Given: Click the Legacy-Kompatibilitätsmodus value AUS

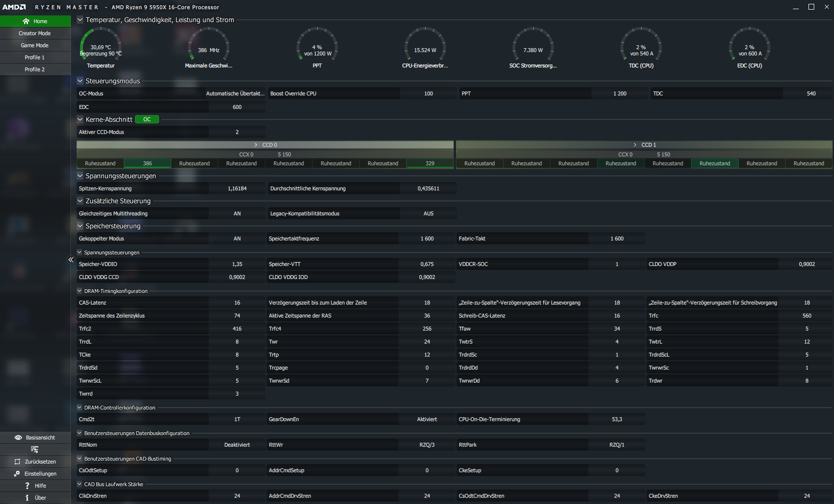Looking at the screenshot, I should pos(429,213).
